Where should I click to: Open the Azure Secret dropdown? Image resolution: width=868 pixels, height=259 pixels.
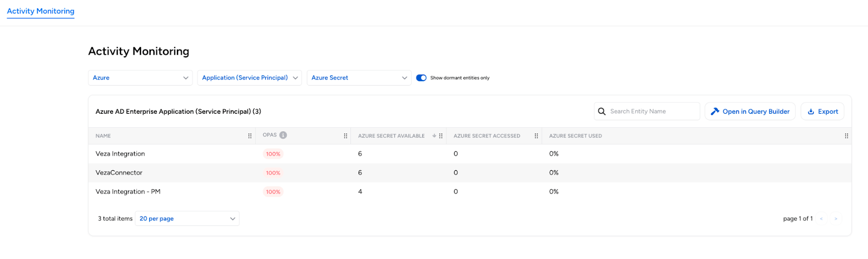point(359,78)
